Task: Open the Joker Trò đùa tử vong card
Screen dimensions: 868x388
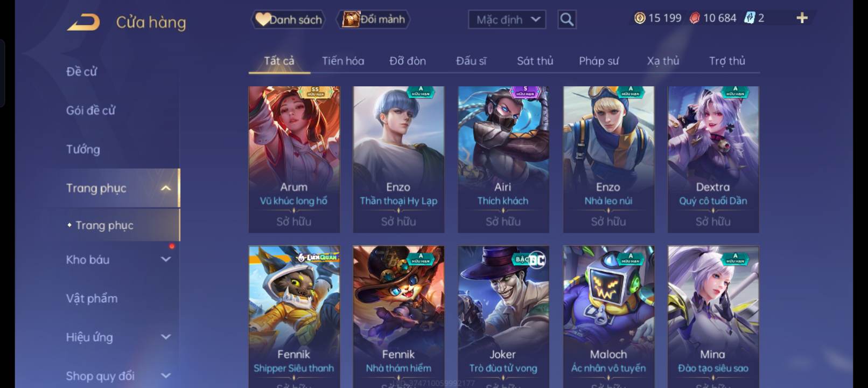Action: click(503, 317)
